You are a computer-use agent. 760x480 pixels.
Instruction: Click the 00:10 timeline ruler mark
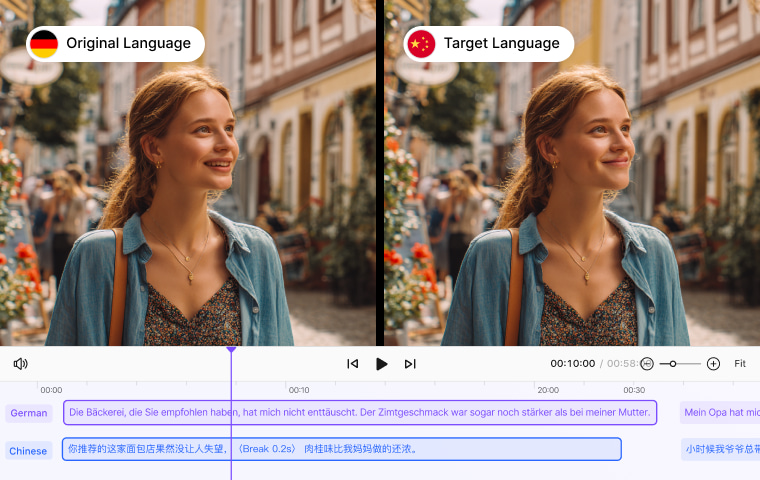click(x=299, y=390)
